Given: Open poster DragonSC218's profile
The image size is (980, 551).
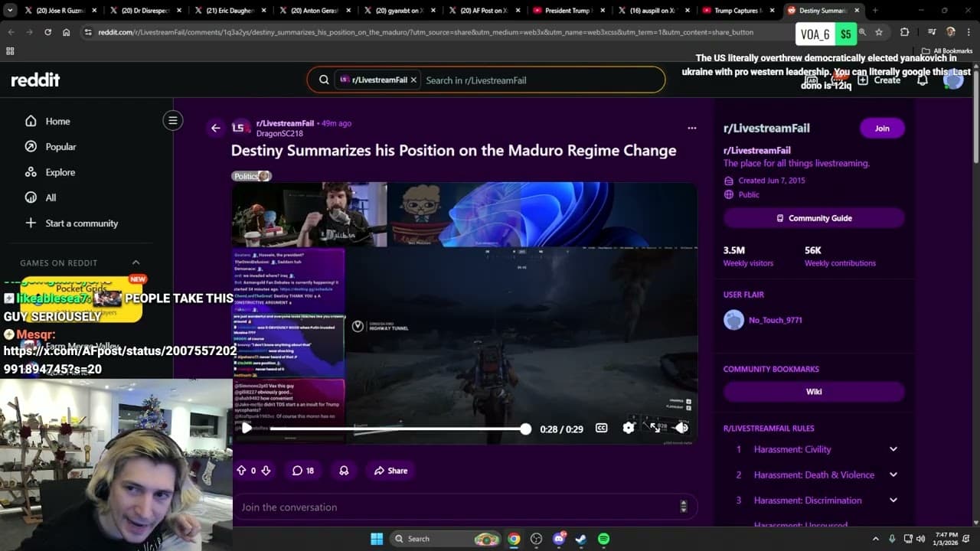Looking at the screenshot, I should tap(279, 133).
